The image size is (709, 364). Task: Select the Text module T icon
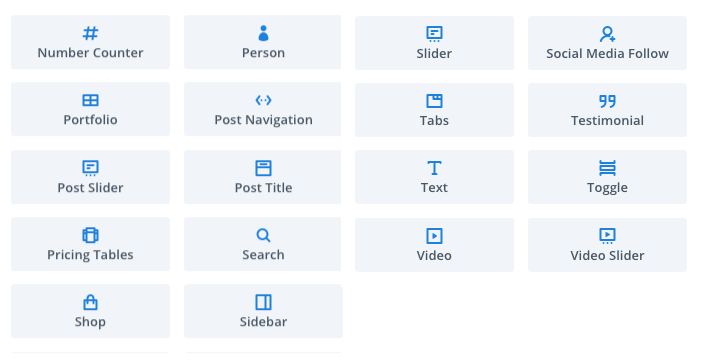coord(434,168)
